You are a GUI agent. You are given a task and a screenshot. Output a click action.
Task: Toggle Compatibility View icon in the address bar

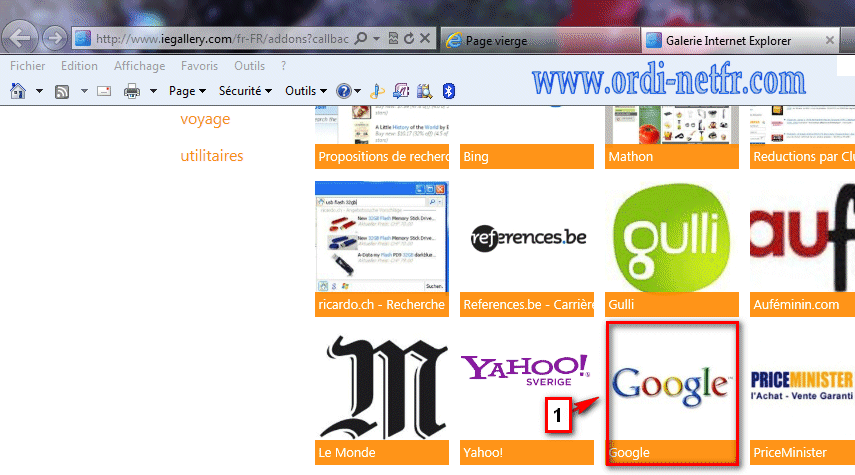pos(393,39)
